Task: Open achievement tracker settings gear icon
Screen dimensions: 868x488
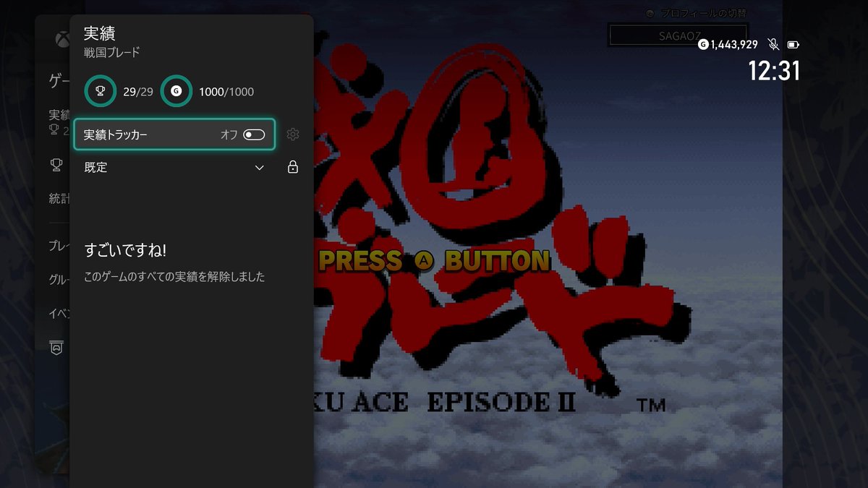Action: tap(293, 134)
